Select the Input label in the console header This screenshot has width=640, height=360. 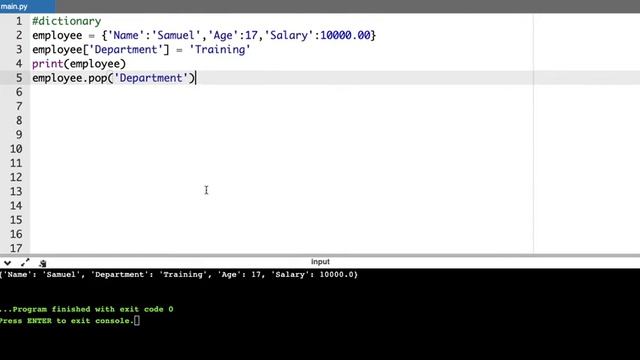tap(320, 262)
